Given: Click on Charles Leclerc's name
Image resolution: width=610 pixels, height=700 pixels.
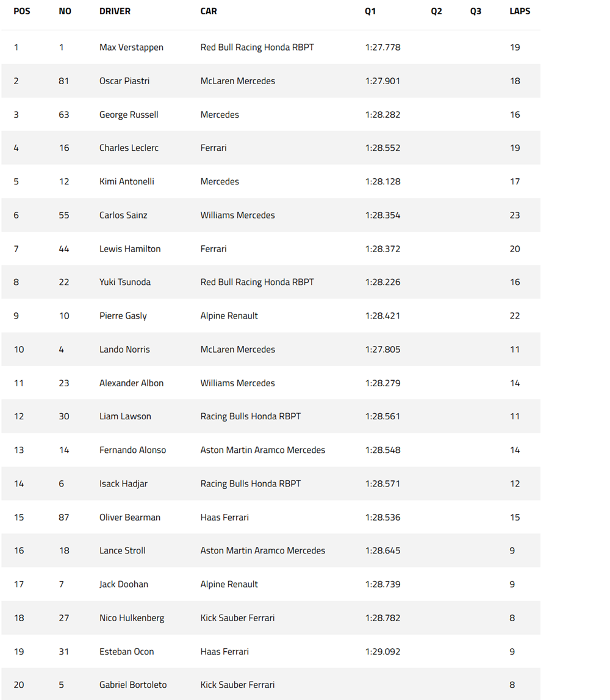Looking at the screenshot, I should (129, 148).
